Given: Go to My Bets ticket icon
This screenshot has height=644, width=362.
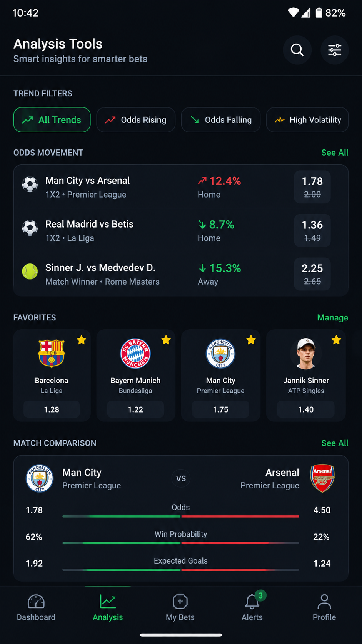Looking at the screenshot, I should coord(180,602).
